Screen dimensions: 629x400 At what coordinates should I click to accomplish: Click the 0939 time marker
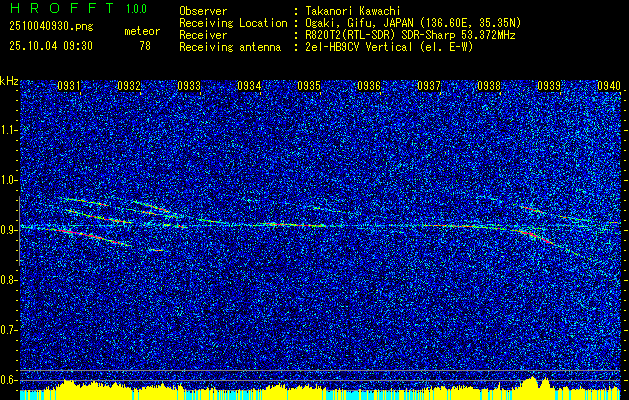pos(549,85)
